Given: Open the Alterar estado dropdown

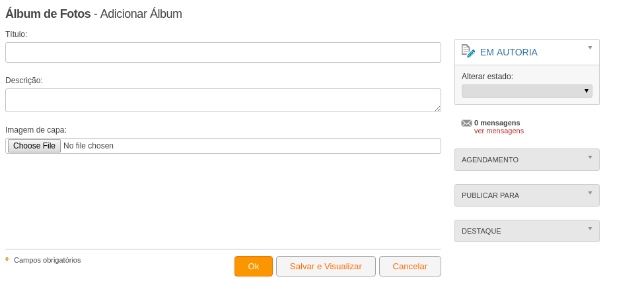Looking at the screenshot, I should 527,91.
